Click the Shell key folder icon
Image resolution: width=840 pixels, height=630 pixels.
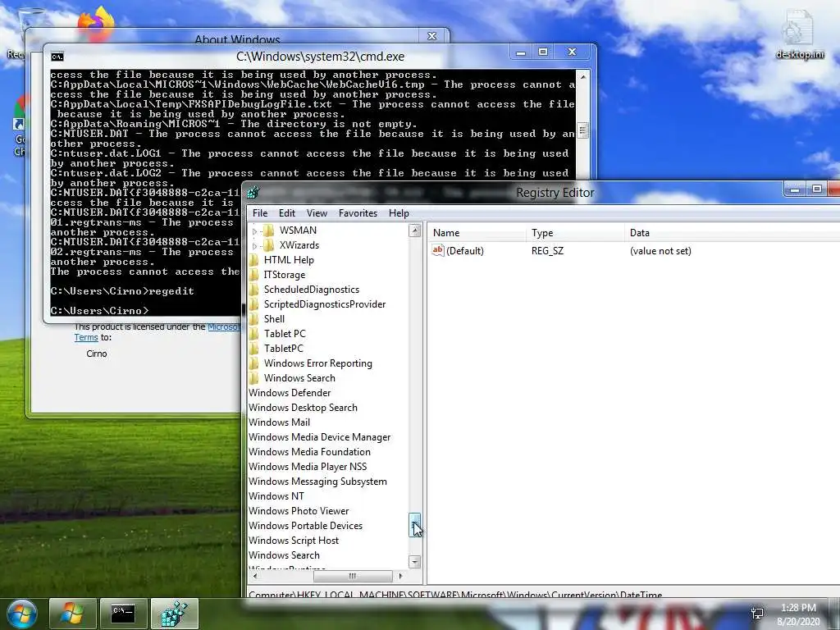coord(253,319)
